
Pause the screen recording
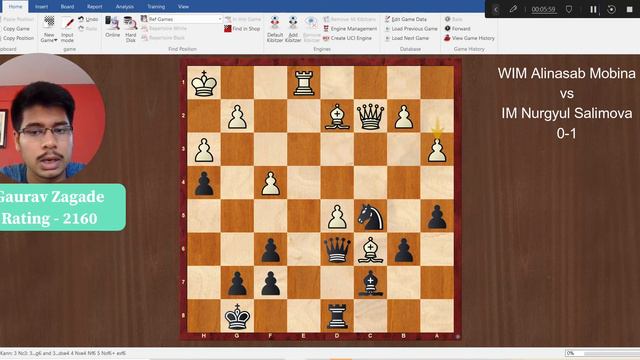(593, 9)
